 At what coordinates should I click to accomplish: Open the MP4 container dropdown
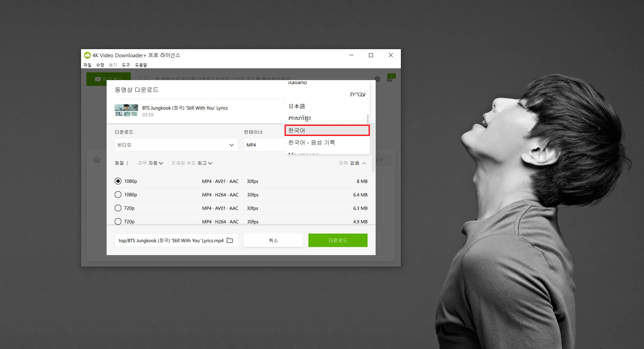point(265,145)
